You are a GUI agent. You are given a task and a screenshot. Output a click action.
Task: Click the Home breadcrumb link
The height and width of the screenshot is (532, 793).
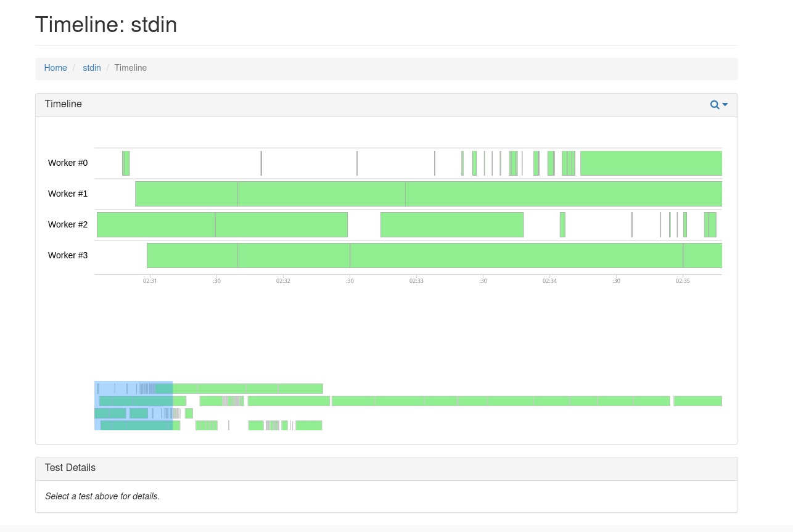point(55,68)
